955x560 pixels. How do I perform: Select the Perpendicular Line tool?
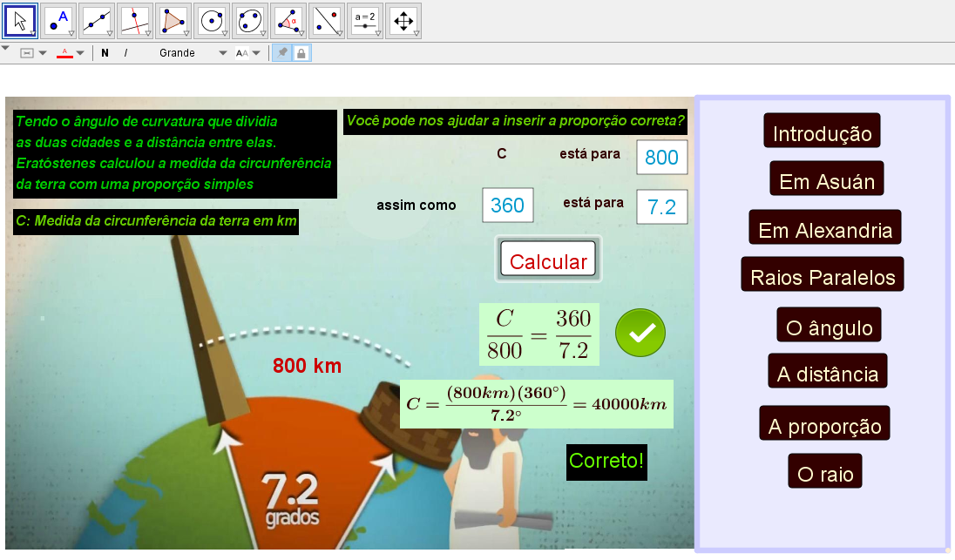(x=135, y=21)
